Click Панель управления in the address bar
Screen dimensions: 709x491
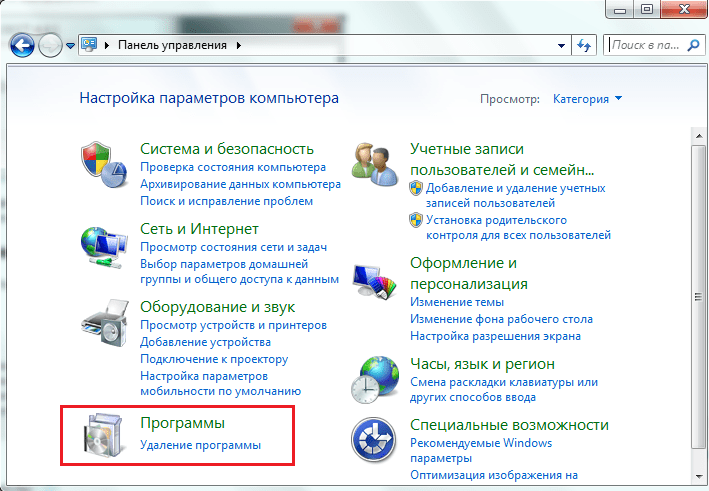(172, 45)
